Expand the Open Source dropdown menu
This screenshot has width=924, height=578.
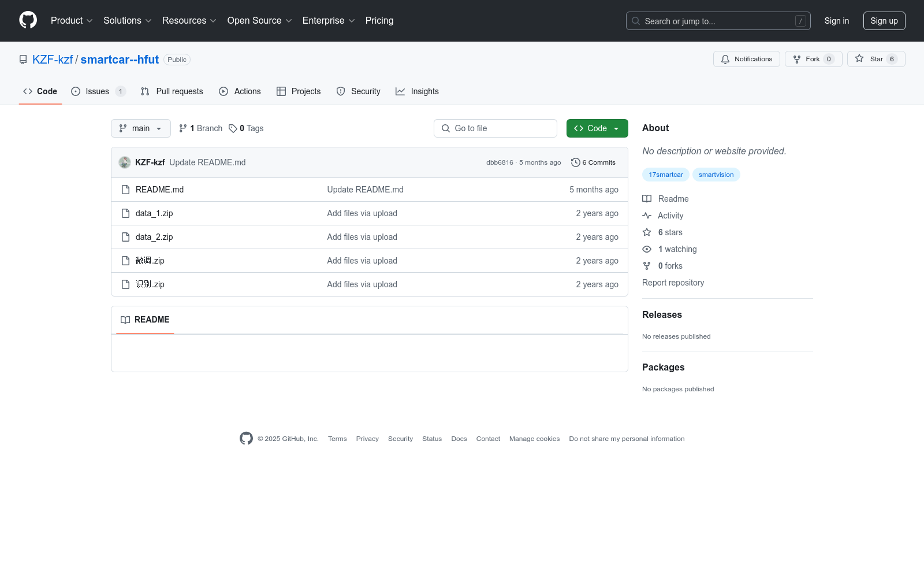click(260, 21)
